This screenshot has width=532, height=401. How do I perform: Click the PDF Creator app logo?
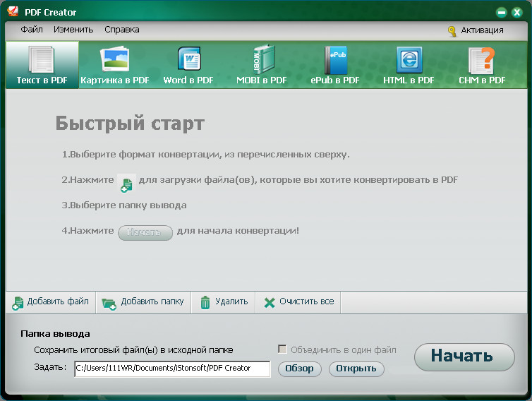click(x=13, y=11)
